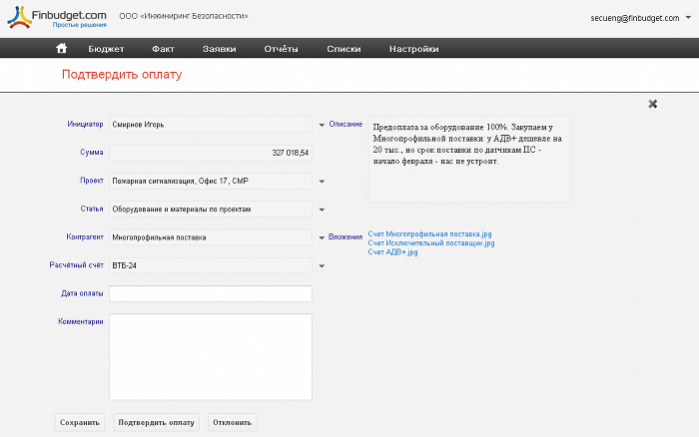Open the user account menu arrow
This screenshot has width=699, height=437.
point(687,18)
